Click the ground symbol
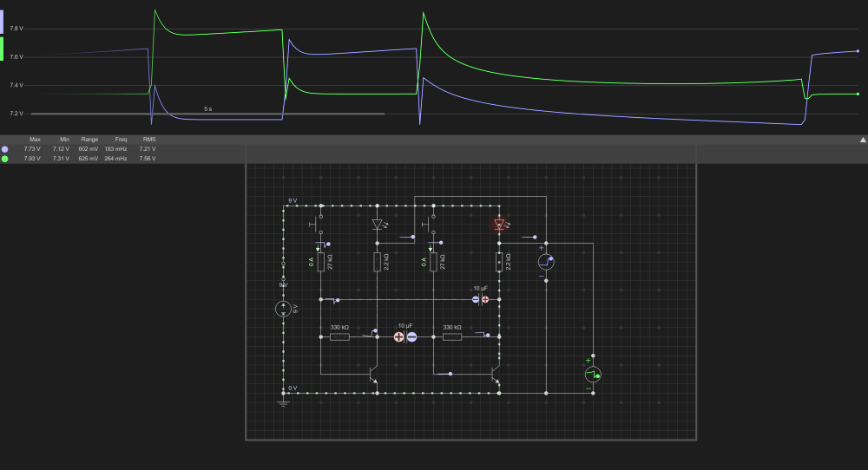This screenshot has width=868, height=470. (283, 402)
